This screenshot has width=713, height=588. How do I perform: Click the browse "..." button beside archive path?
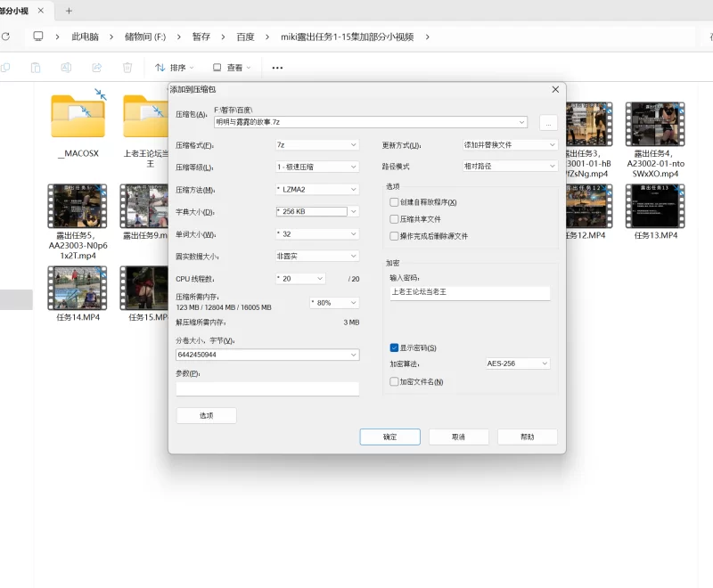click(548, 122)
